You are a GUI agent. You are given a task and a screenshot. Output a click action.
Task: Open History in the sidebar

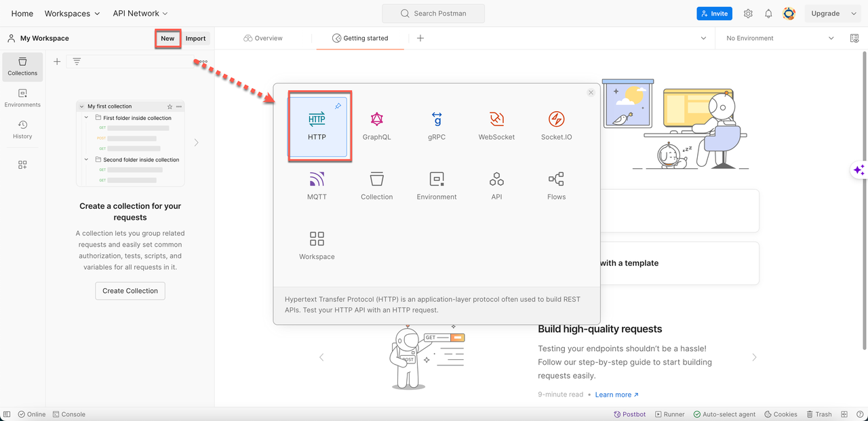tap(22, 129)
